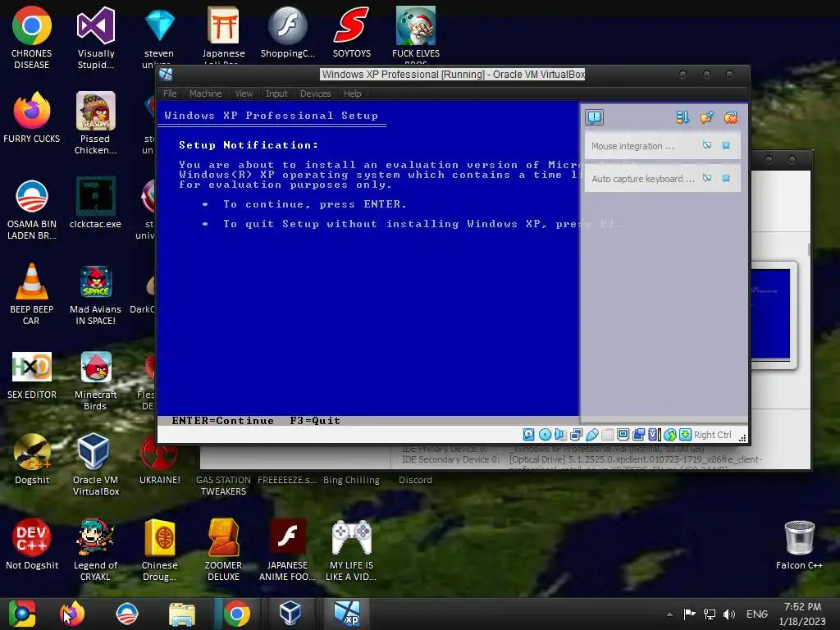Click the recording status bar icon
840x630 pixels.
point(638,435)
